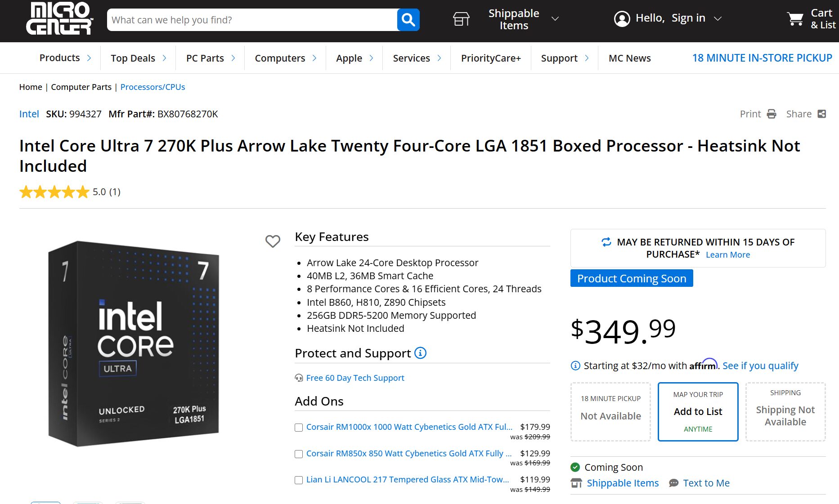Screen dimensions: 839x504
Task: Open the shopping cart icon
Action: [795, 19]
